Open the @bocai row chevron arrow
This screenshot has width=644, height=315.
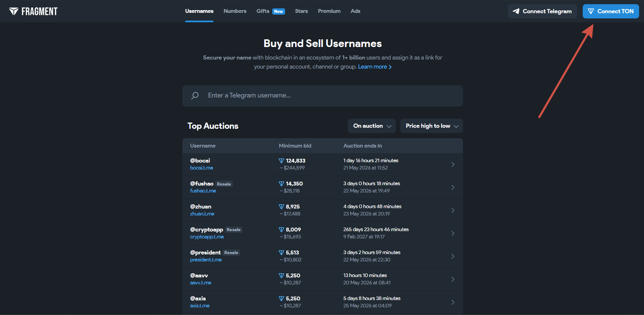[x=453, y=164]
